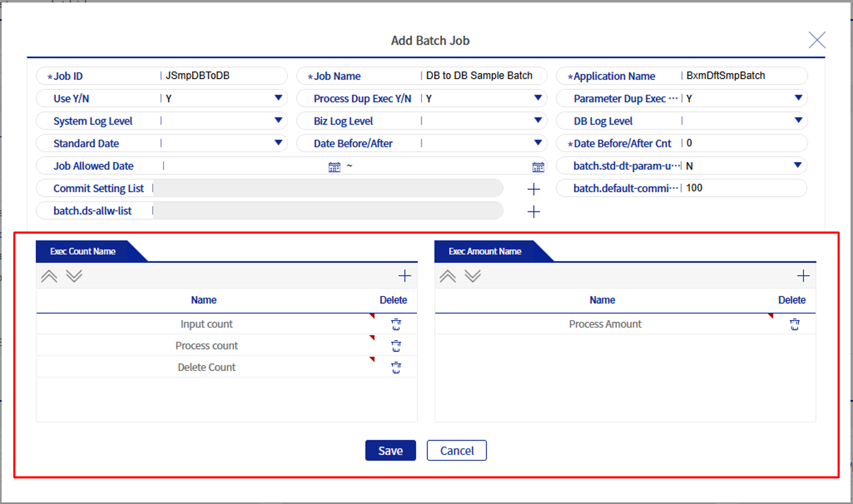Screen dimensions: 853x504
Task: Add an entry to Commit Setting List
Action: pos(533,188)
